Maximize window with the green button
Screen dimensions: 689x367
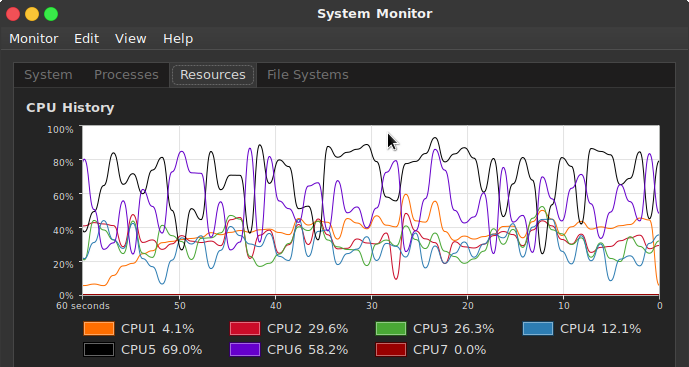pyautogui.click(x=51, y=14)
